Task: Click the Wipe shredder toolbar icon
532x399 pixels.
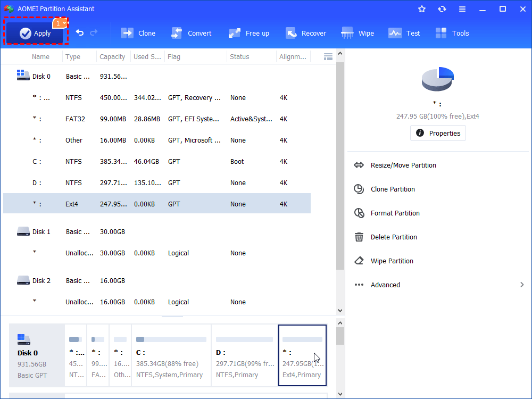Action: (347, 33)
